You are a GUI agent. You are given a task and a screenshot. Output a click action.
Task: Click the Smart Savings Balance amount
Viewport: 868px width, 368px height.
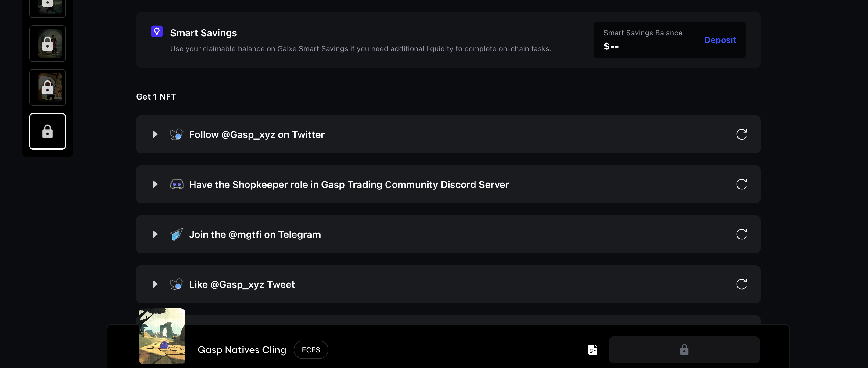pos(611,46)
